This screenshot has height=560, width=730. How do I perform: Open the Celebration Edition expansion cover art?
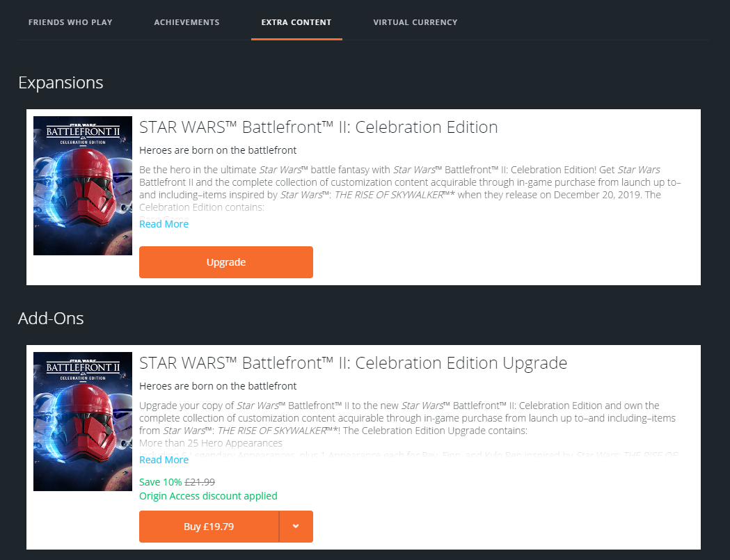click(x=83, y=186)
